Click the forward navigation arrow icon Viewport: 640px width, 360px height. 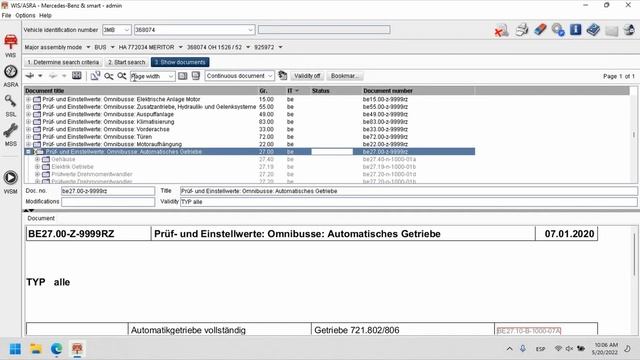[x=53, y=76]
